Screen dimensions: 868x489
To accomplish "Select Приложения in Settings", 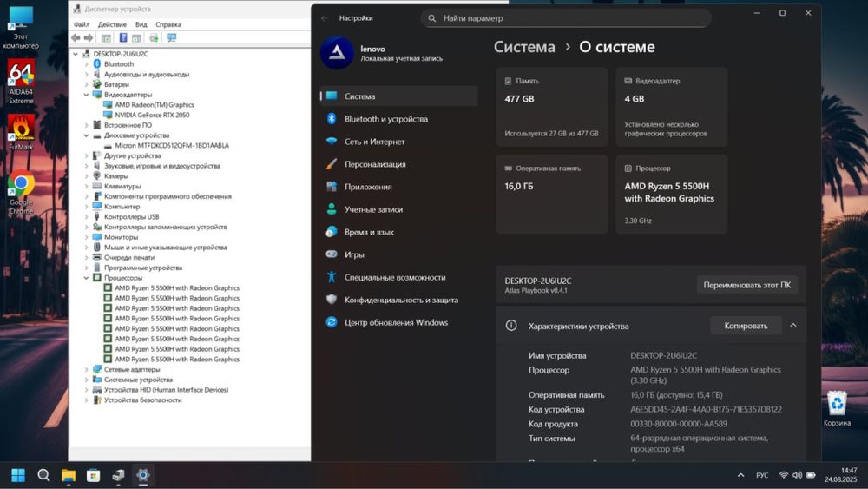I will click(x=398, y=187).
